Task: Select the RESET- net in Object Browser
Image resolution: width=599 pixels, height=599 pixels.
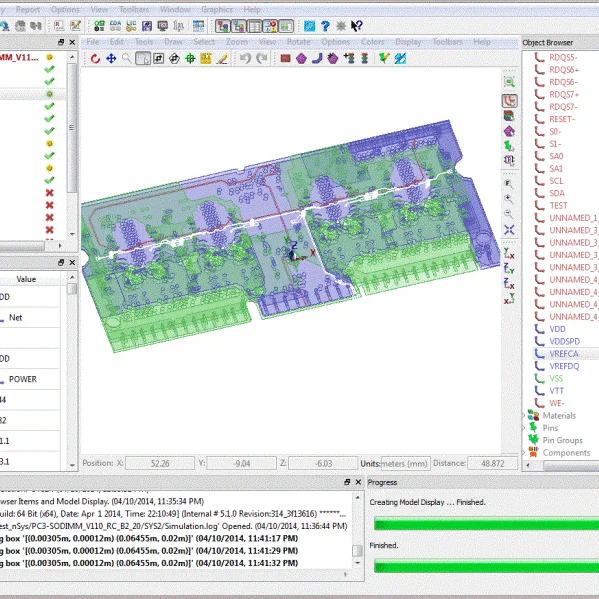Action: pos(562,119)
